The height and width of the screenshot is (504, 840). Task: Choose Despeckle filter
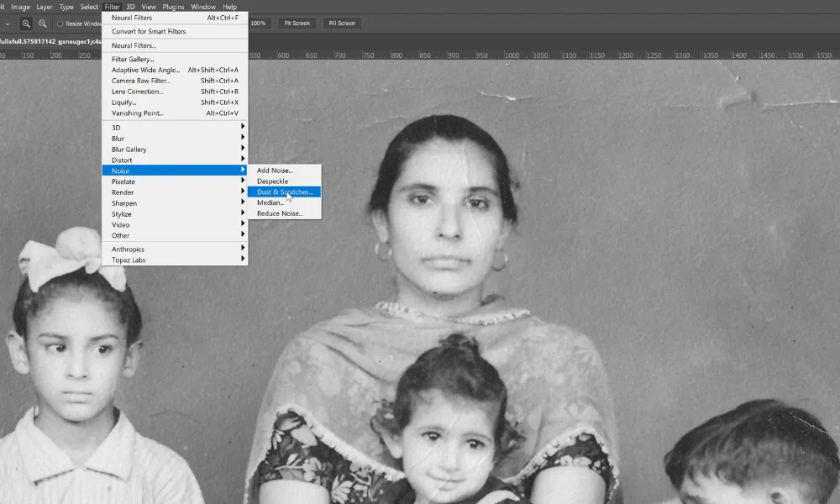pyautogui.click(x=285, y=181)
